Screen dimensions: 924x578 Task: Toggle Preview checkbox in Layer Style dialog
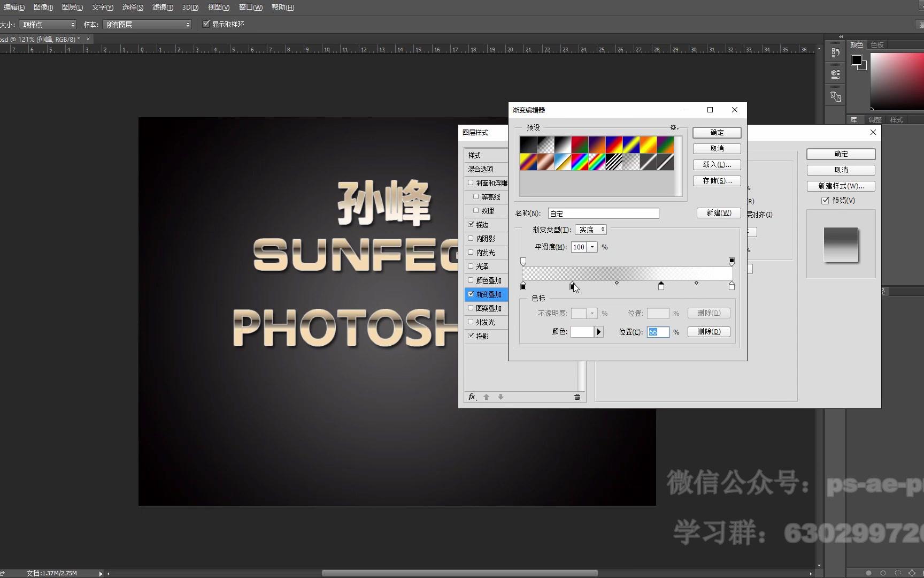(825, 200)
